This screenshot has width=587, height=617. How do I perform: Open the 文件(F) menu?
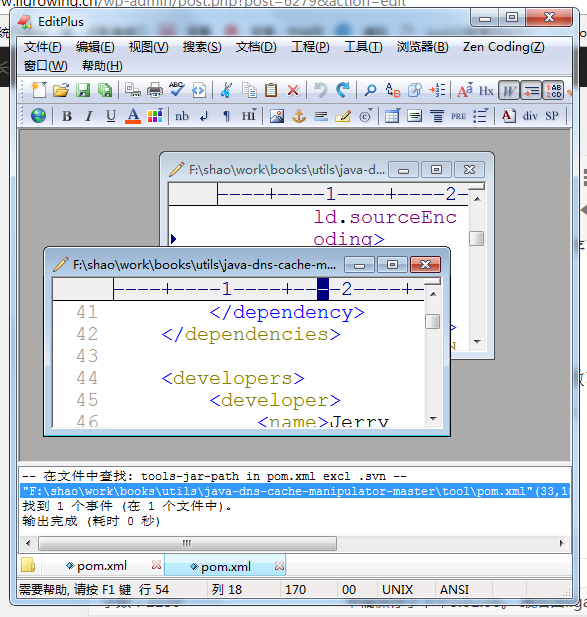click(x=42, y=47)
